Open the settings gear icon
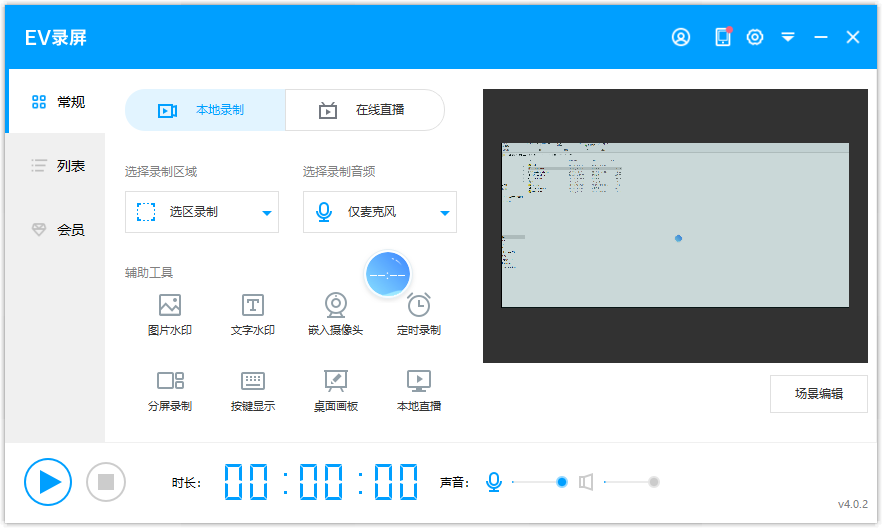This screenshot has width=882, height=528. point(755,37)
